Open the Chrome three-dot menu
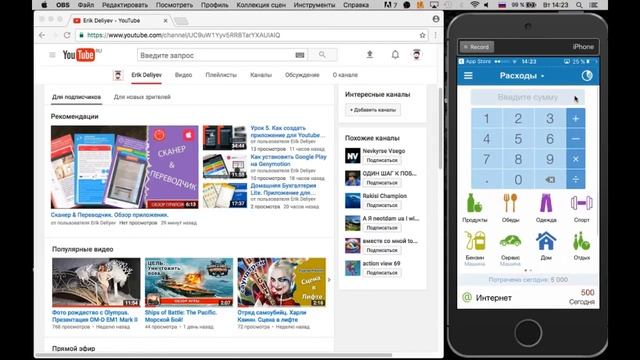 (436, 36)
